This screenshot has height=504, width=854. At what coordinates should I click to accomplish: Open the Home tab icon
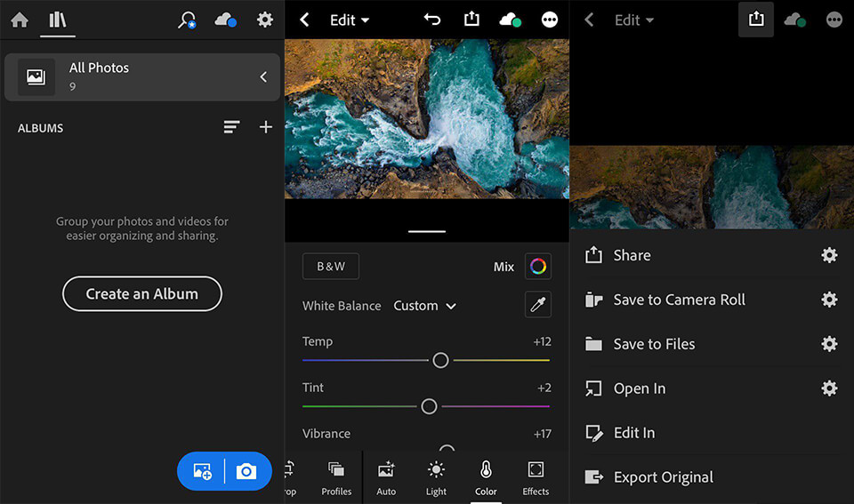click(19, 20)
